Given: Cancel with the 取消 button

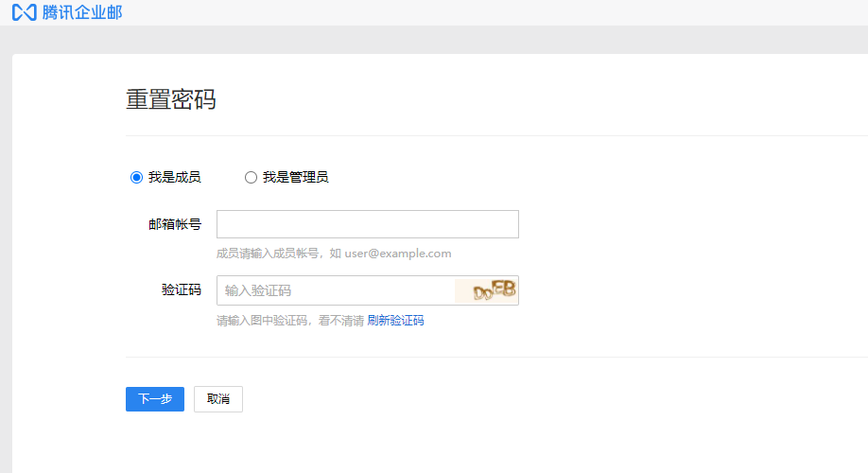Looking at the screenshot, I should pyautogui.click(x=217, y=399).
